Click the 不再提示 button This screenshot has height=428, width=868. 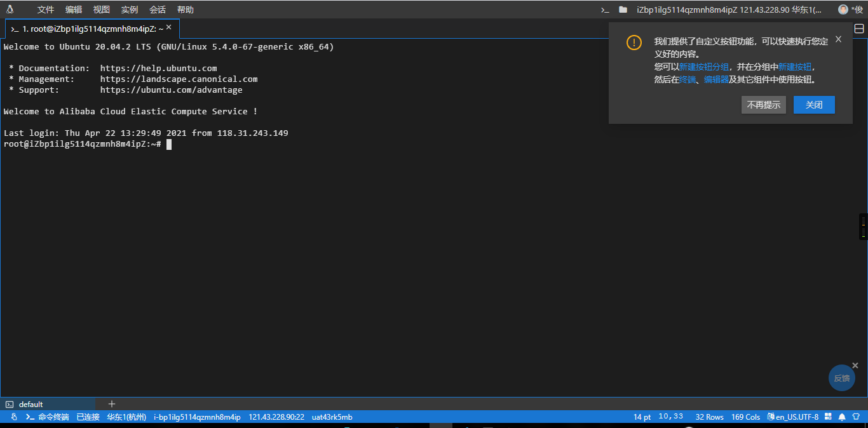click(763, 105)
